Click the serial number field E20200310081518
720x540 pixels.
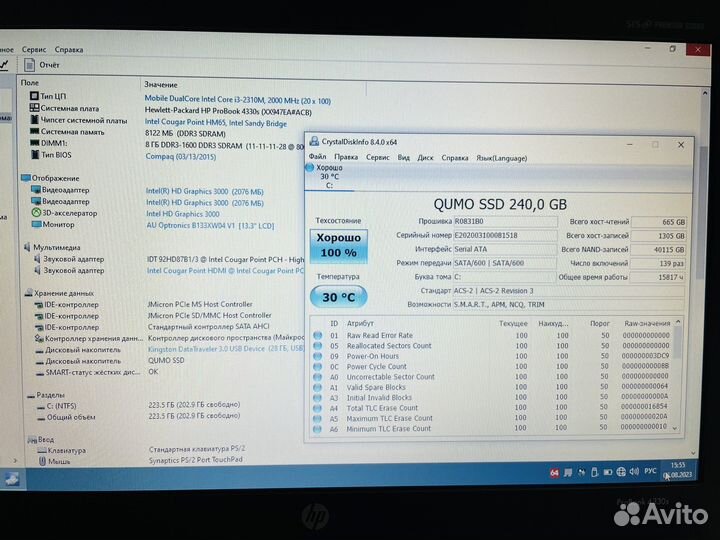pyautogui.click(x=505, y=235)
